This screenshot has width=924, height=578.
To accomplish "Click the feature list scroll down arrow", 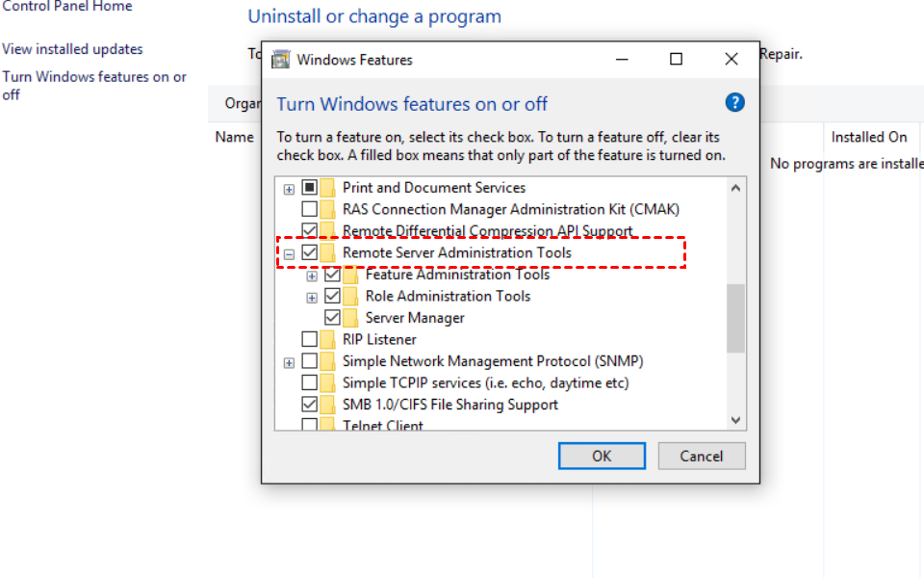I will tap(735, 420).
